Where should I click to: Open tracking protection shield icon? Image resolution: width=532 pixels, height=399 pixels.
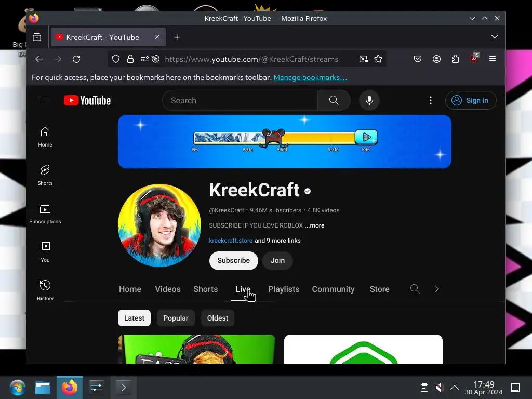pos(116,59)
